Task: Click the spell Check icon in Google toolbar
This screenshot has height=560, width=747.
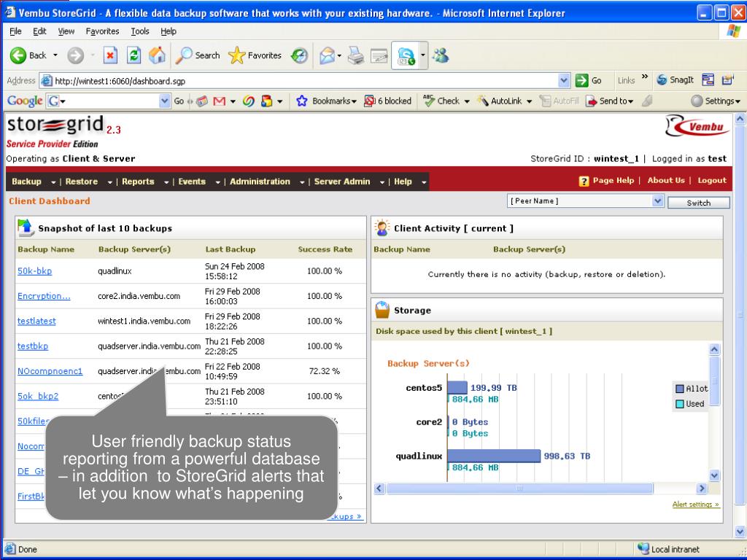Action: point(429,101)
